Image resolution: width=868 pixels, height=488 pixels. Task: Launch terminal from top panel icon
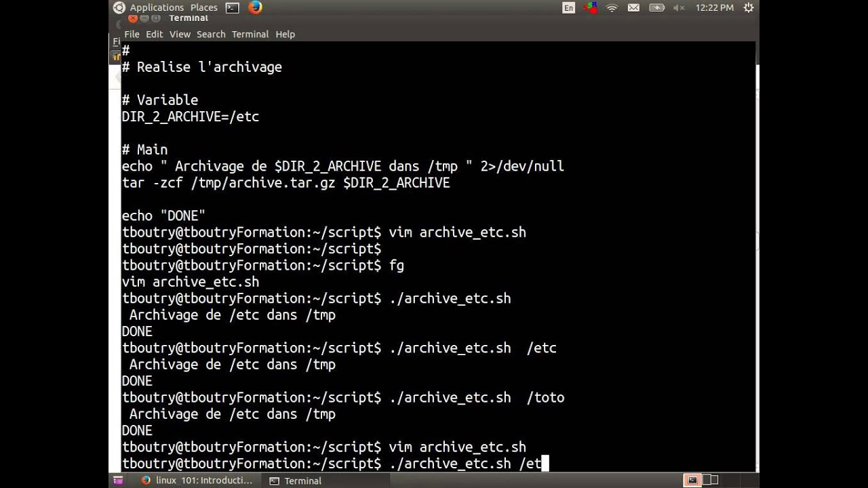233,7
